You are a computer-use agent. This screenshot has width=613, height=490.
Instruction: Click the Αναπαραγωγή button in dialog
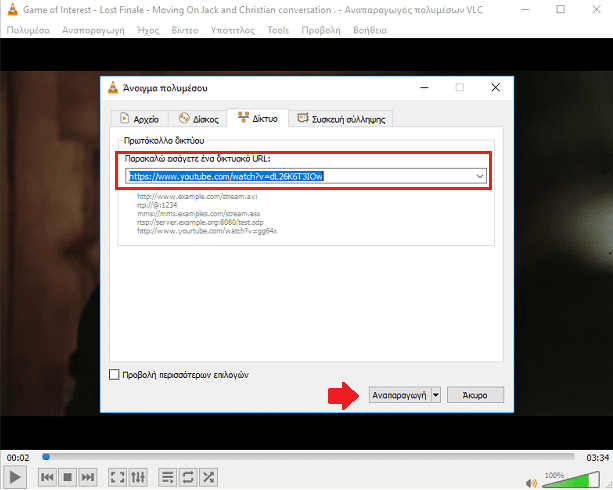point(399,395)
